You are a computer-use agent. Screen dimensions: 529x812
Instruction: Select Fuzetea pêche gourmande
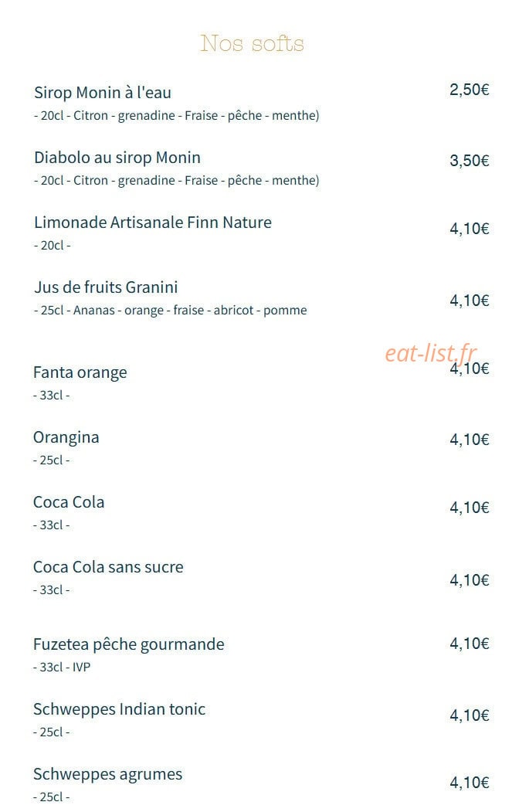129,644
